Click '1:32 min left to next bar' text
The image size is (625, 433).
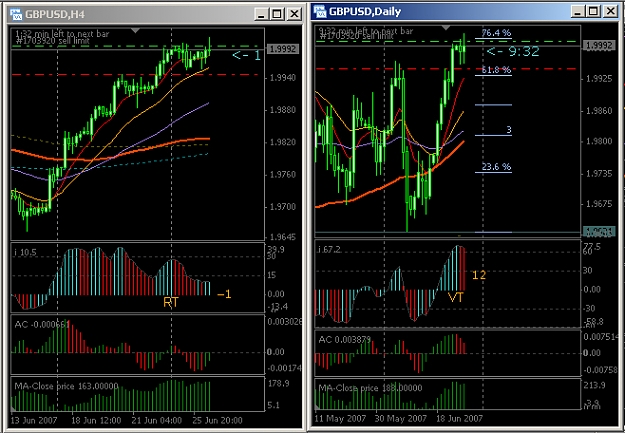click(62, 34)
